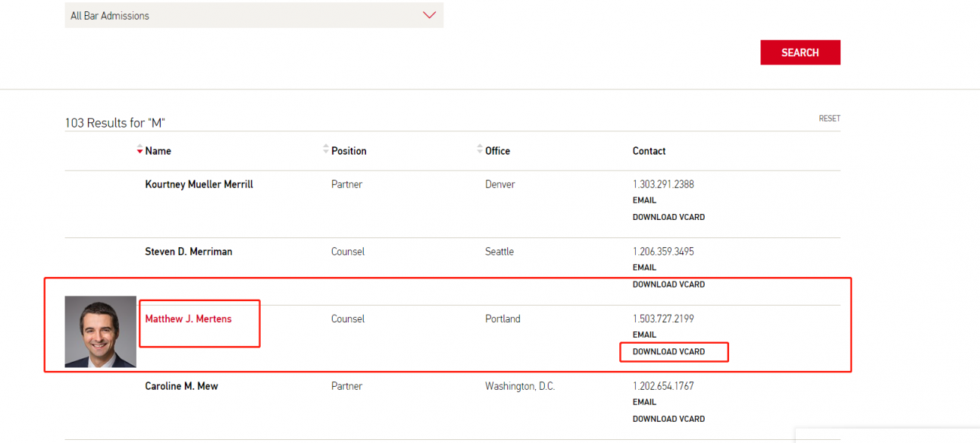Reset the search results
Image resolution: width=980 pixels, height=443 pixels.
point(829,118)
